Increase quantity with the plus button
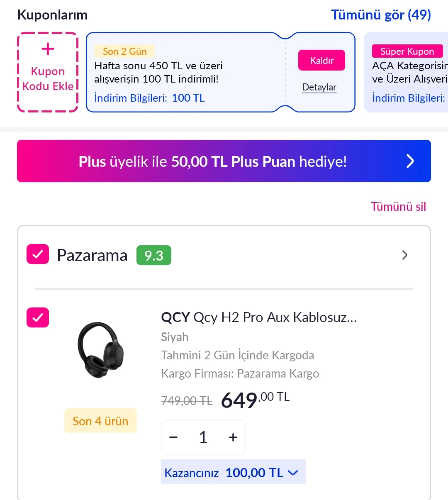448x500 pixels. [x=233, y=437]
